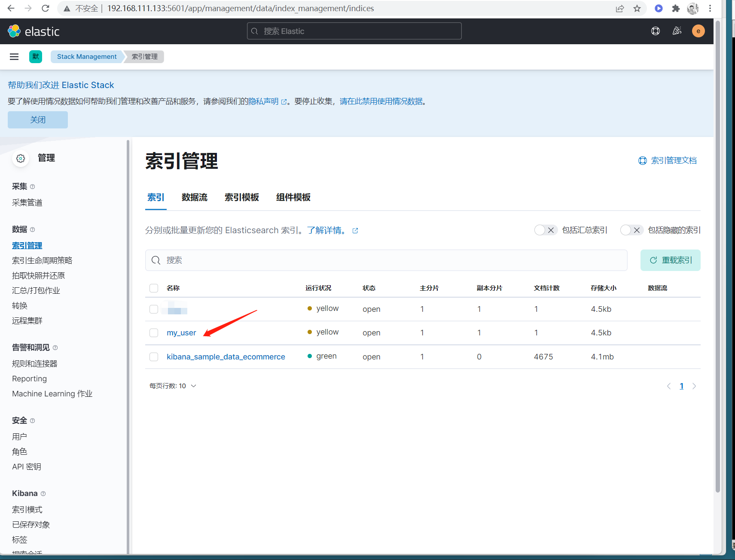735x560 pixels.
Task: Open 索引模式 in the sidebar
Action: (x=27, y=510)
